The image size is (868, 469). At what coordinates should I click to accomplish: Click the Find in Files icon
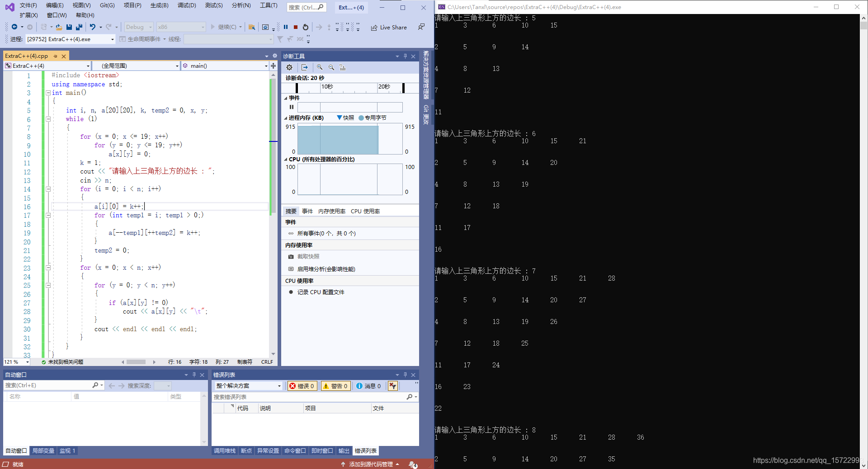tap(252, 27)
